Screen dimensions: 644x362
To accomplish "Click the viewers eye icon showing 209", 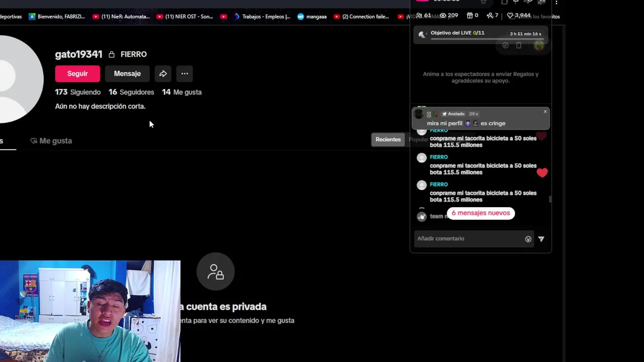I will [443, 16].
